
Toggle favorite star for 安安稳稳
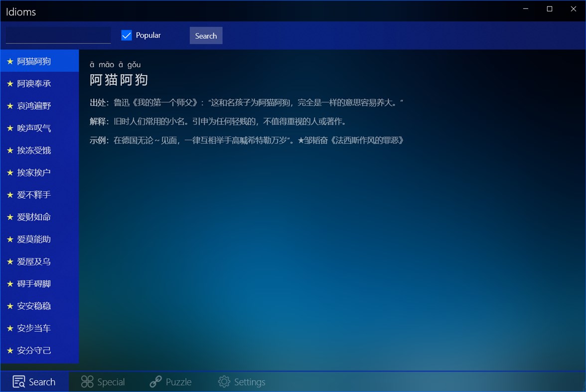pyautogui.click(x=10, y=306)
